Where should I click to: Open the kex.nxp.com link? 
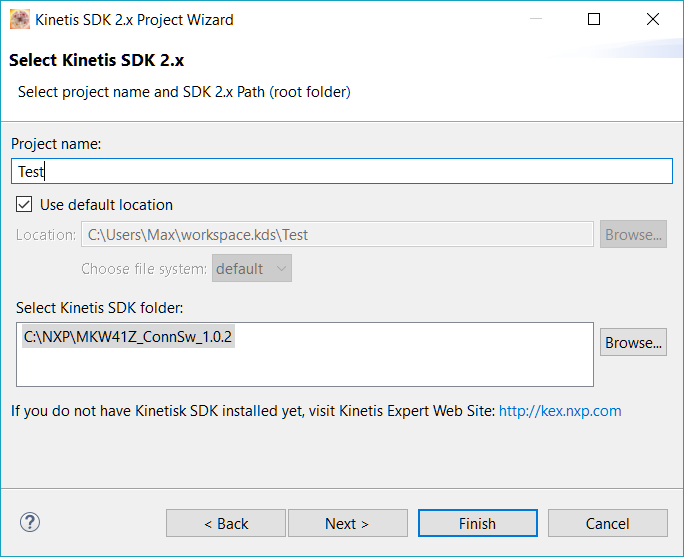tap(560, 411)
